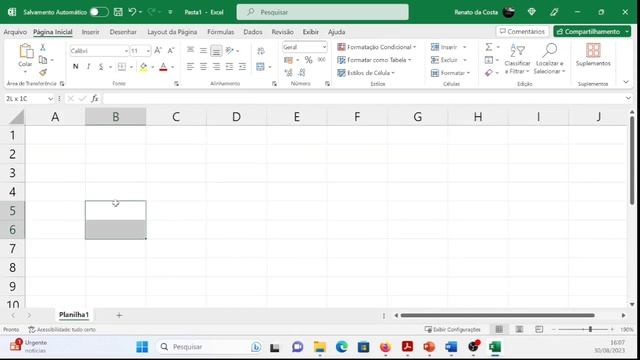Toggle Bold (N) formatting
The width and height of the screenshot is (640, 360).
(x=76, y=67)
